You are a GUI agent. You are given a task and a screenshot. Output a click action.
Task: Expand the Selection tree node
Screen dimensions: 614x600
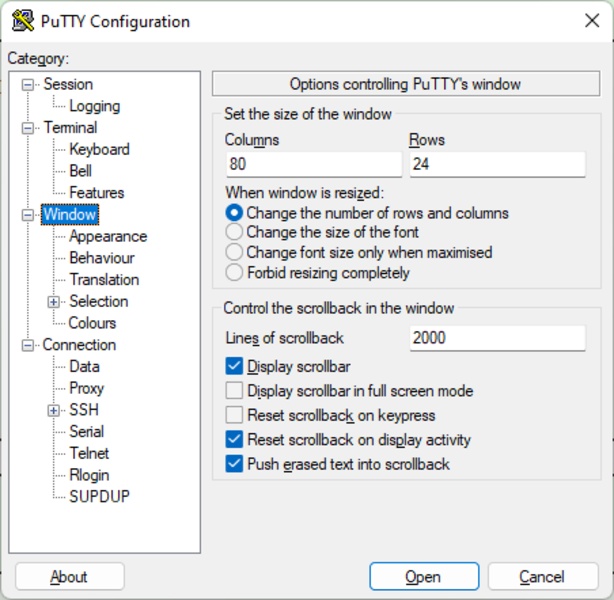coord(53,301)
